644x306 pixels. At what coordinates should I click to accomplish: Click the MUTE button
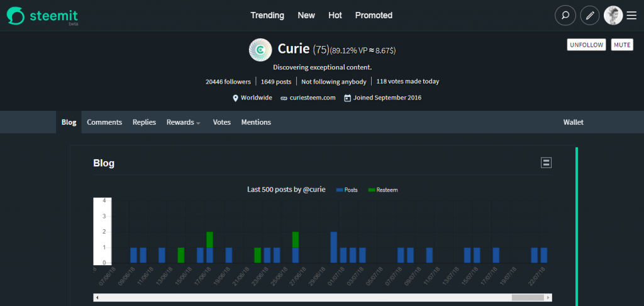tap(622, 45)
